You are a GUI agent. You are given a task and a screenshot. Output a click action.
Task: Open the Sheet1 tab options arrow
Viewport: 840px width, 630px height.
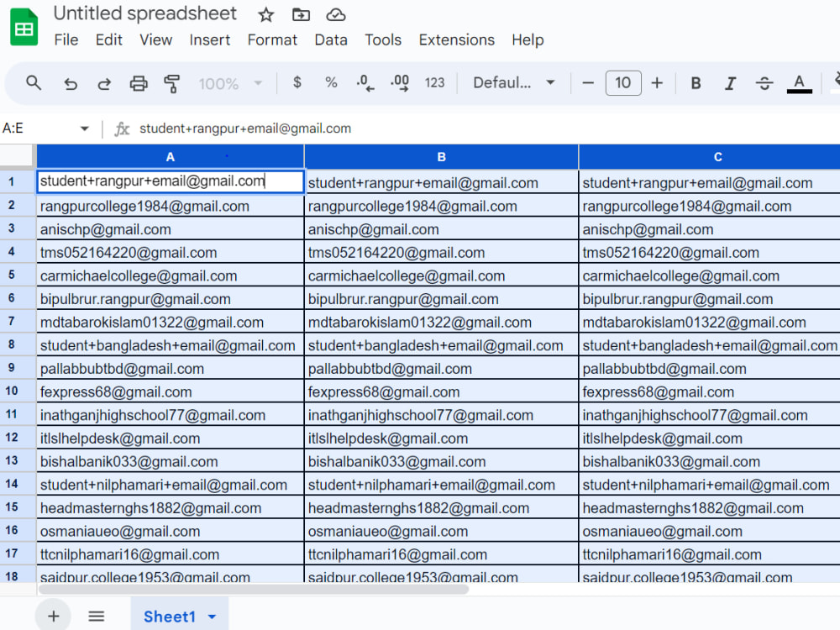pyautogui.click(x=212, y=616)
